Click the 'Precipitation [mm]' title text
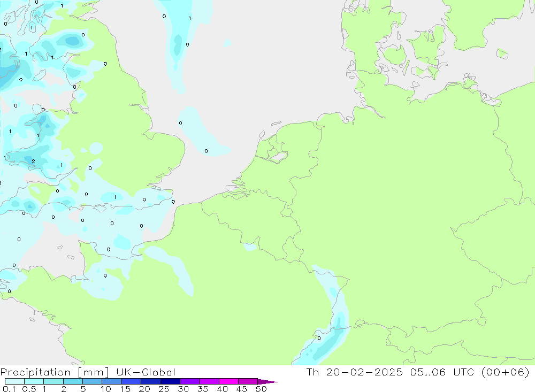 pyautogui.click(x=55, y=372)
